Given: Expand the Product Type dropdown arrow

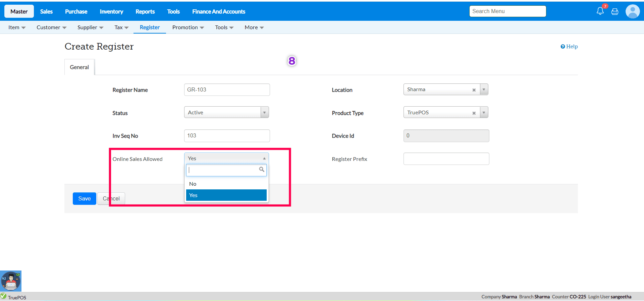Looking at the screenshot, I should pyautogui.click(x=484, y=113).
